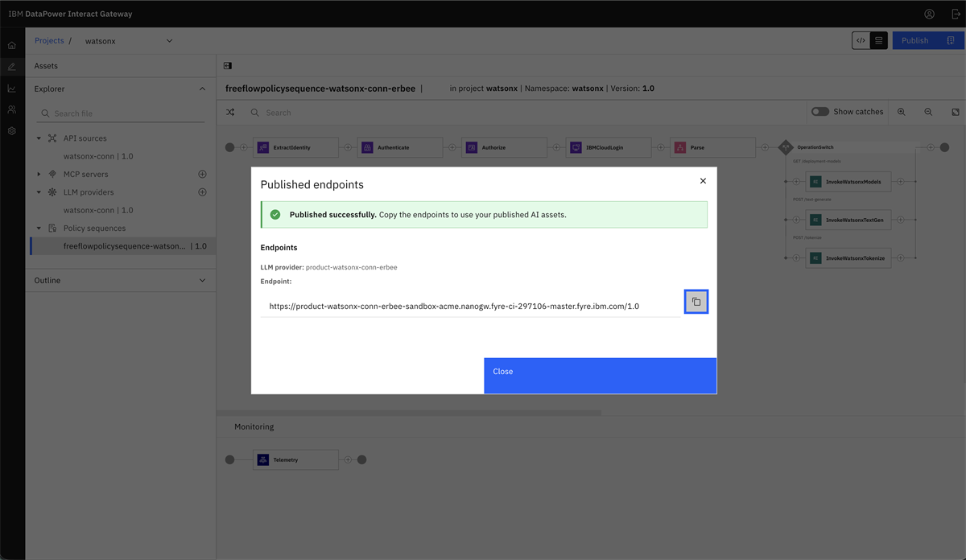Click the logout icon in header

[x=955, y=14]
